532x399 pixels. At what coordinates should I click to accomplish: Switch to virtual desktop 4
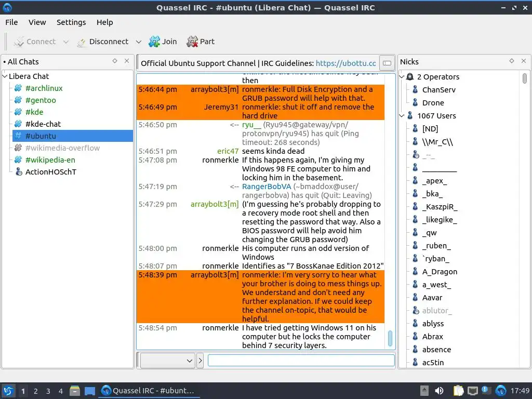[61, 391]
